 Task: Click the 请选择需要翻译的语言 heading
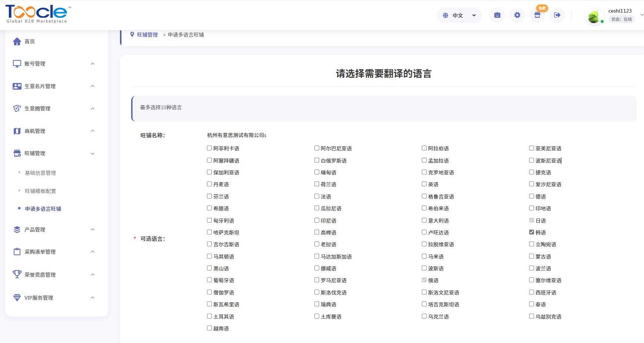[384, 74]
